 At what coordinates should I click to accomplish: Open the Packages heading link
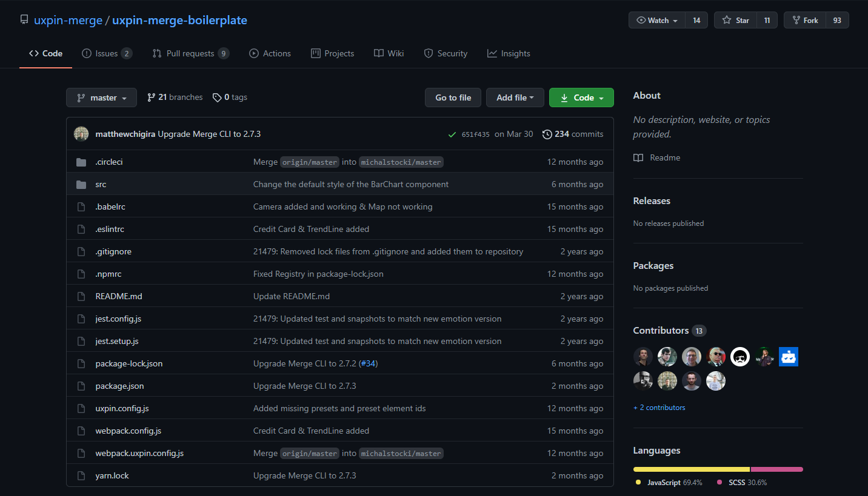tap(653, 265)
